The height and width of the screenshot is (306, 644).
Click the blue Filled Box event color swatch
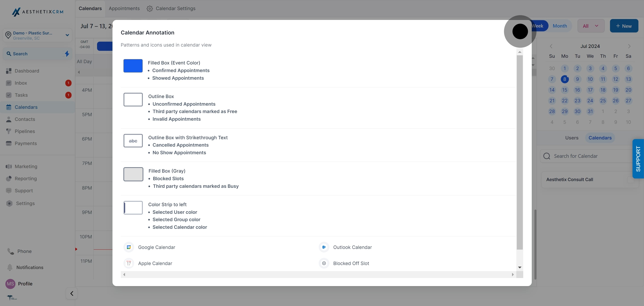[133, 66]
